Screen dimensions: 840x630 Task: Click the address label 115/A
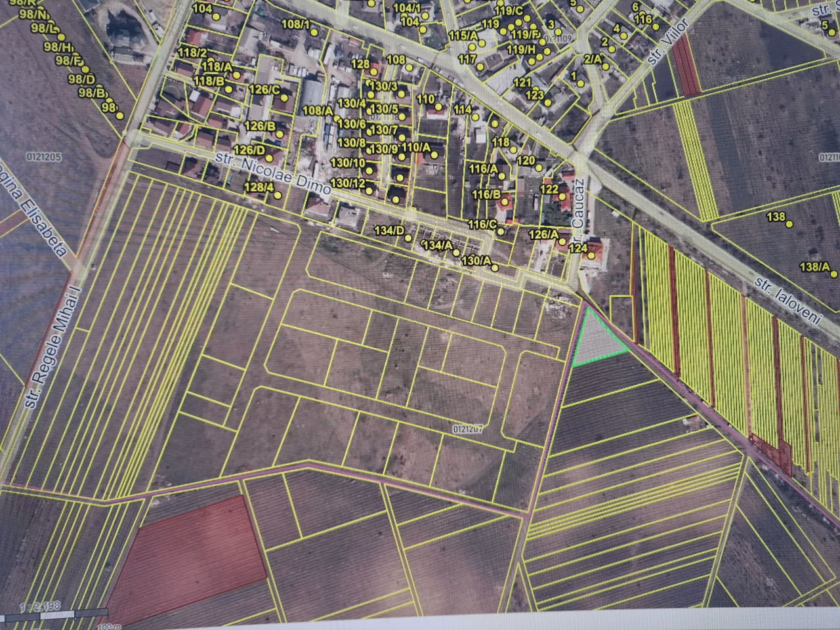coord(463,35)
